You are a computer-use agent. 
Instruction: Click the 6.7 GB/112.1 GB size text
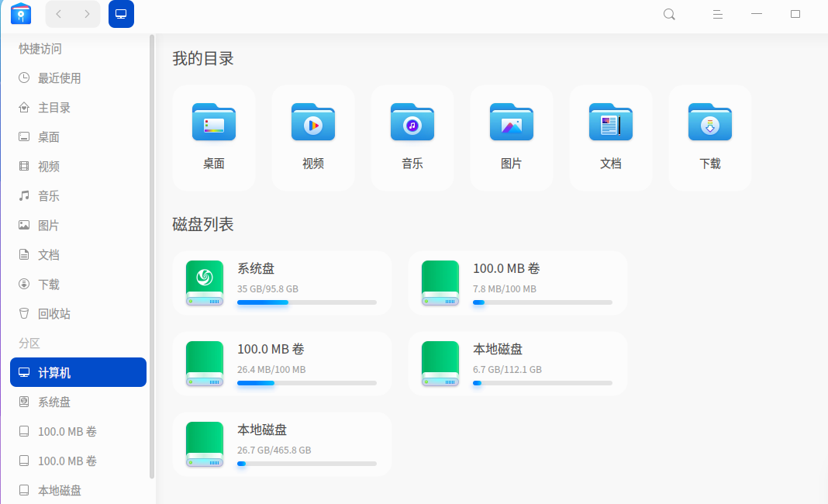point(508,369)
